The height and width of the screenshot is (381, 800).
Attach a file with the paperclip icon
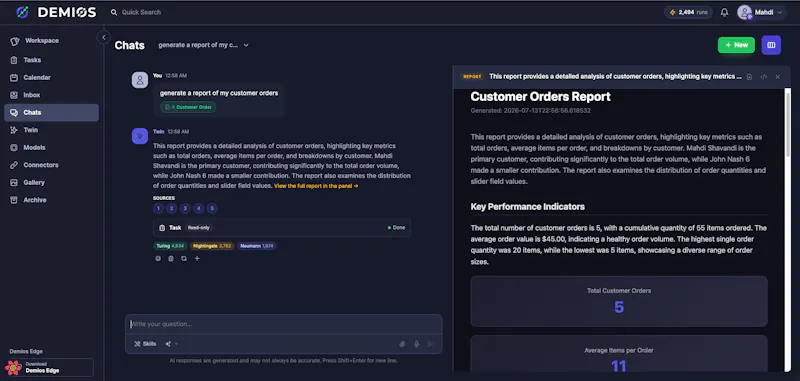pyautogui.click(x=402, y=344)
